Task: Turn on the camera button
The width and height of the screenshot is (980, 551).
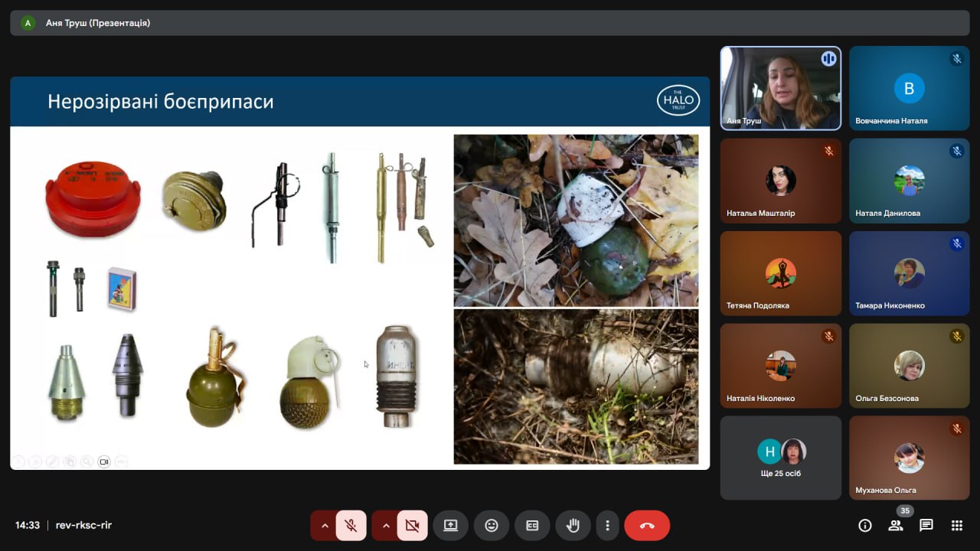Action: coord(412,526)
